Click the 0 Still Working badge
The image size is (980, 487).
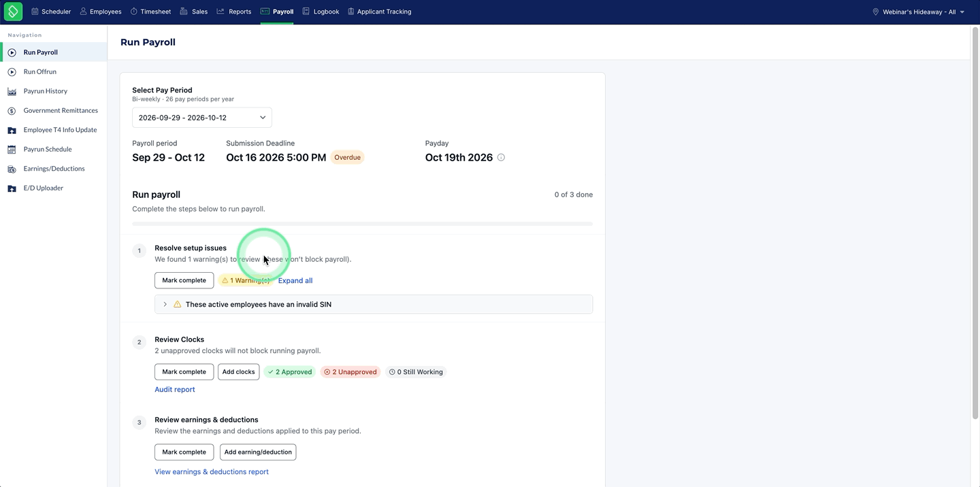[416, 372]
